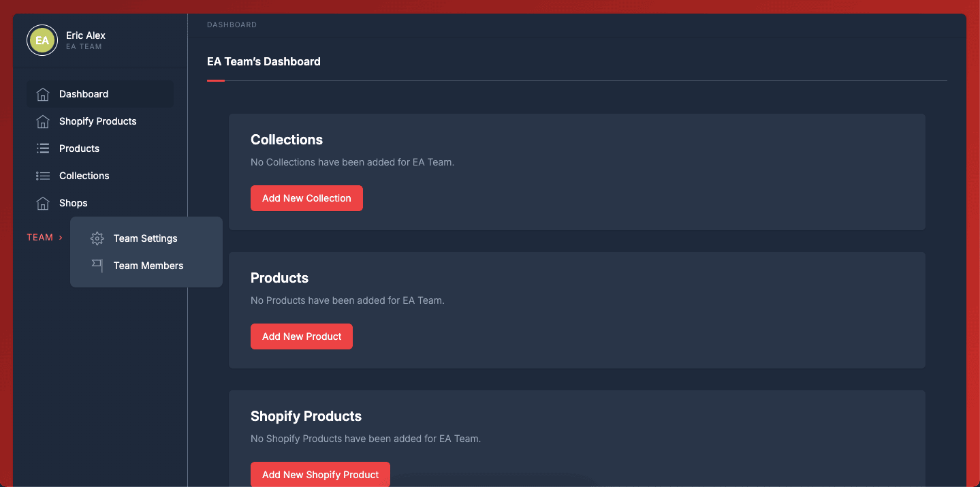The image size is (980, 487).
Task: Click the Team Settings gear icon
Action: [97, 238]
